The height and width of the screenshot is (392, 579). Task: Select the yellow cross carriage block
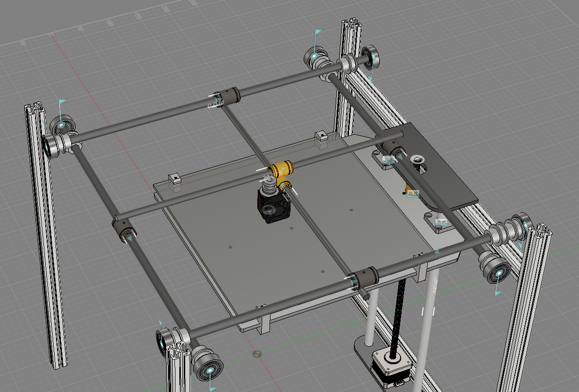(x=282, y=171)
